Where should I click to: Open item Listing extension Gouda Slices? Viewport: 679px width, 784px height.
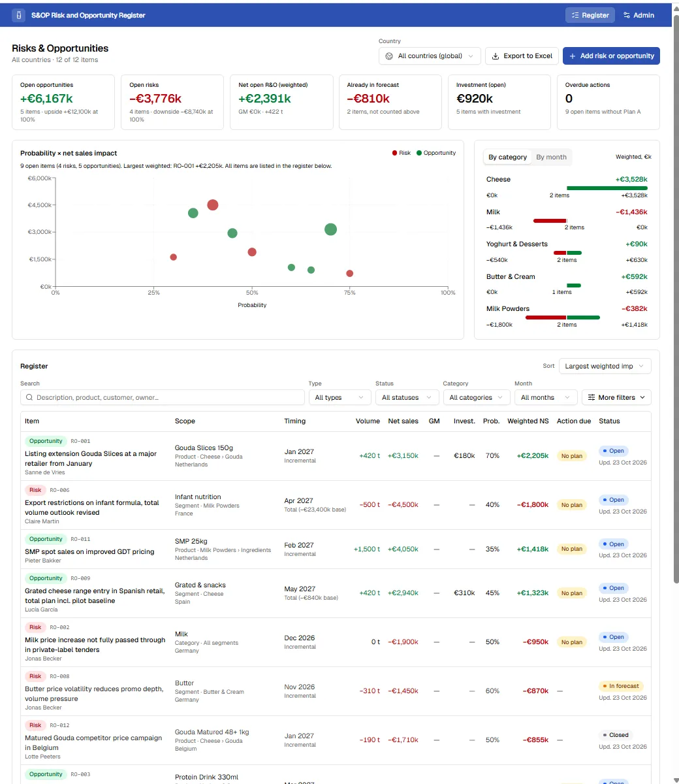click(91, 458)
